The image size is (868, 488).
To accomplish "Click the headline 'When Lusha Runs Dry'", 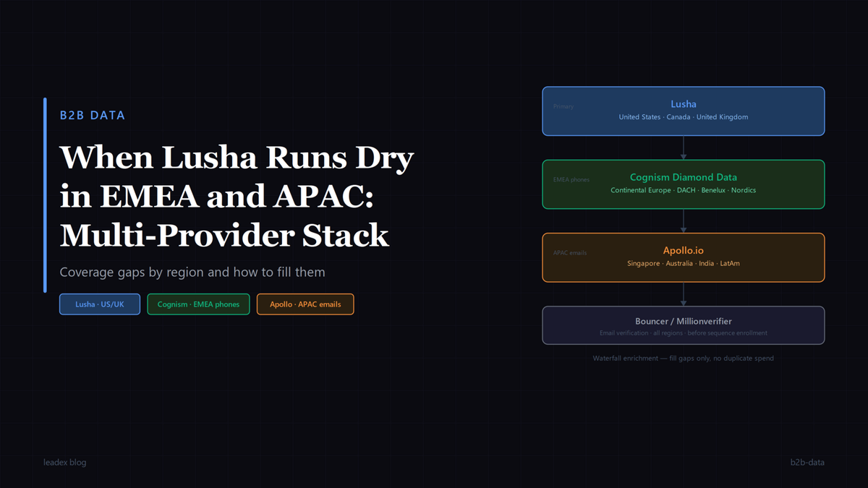I will click(x=237, y=158).
